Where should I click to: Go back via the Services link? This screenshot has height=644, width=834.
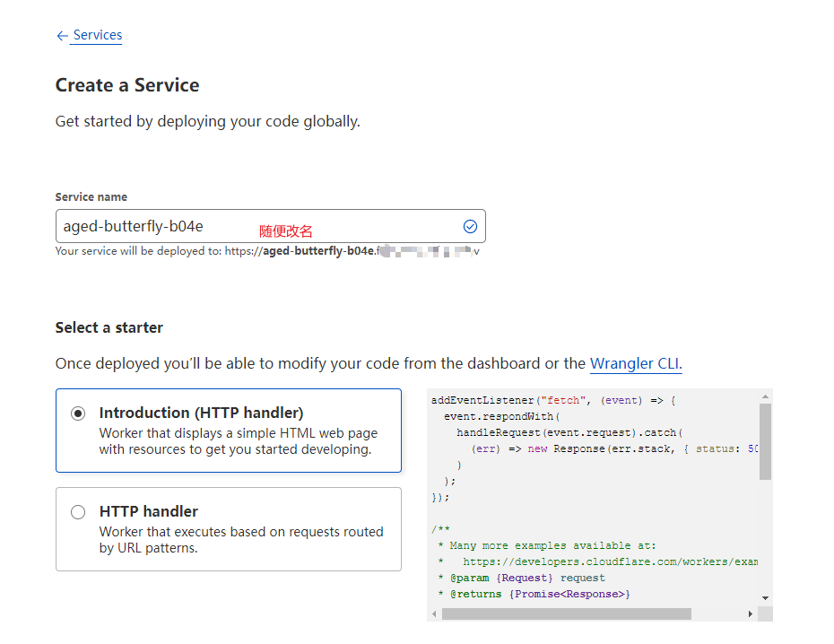click(x=97, y=35)
